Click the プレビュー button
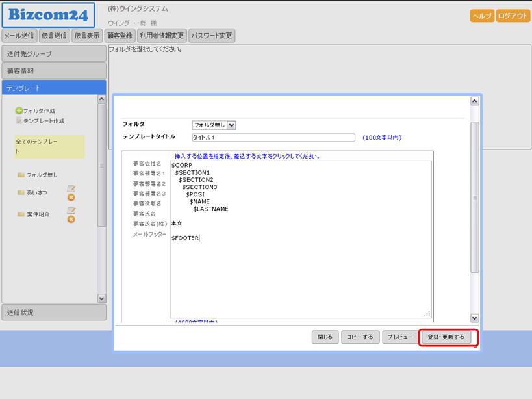 click(x=399, y=337)
